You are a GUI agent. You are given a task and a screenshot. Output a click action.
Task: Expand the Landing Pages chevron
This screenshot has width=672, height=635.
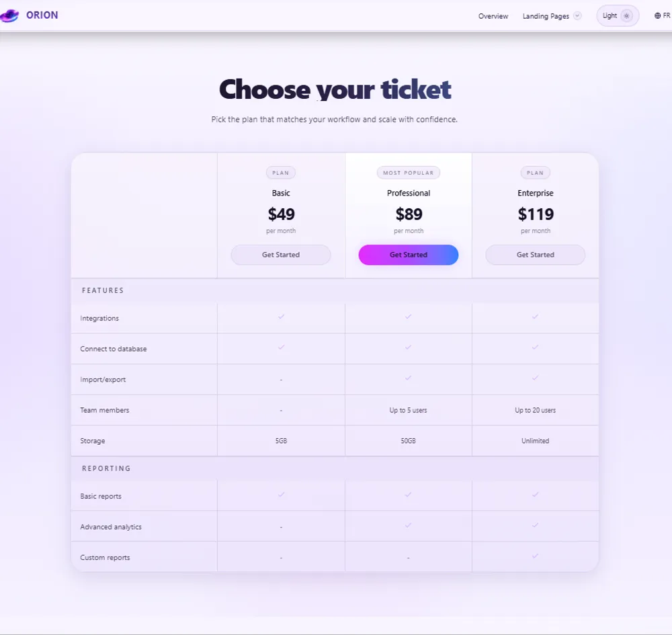(x=577, y=16)
